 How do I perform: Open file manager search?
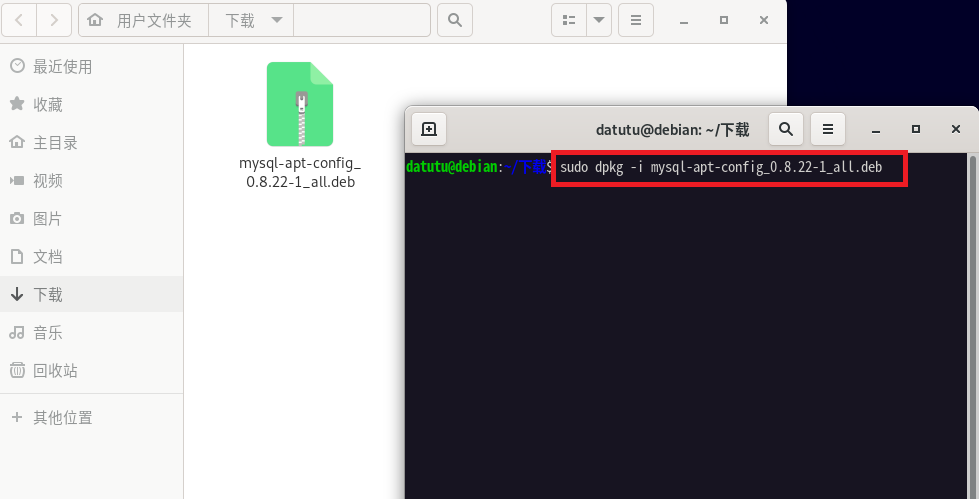[x=455, y=20]
